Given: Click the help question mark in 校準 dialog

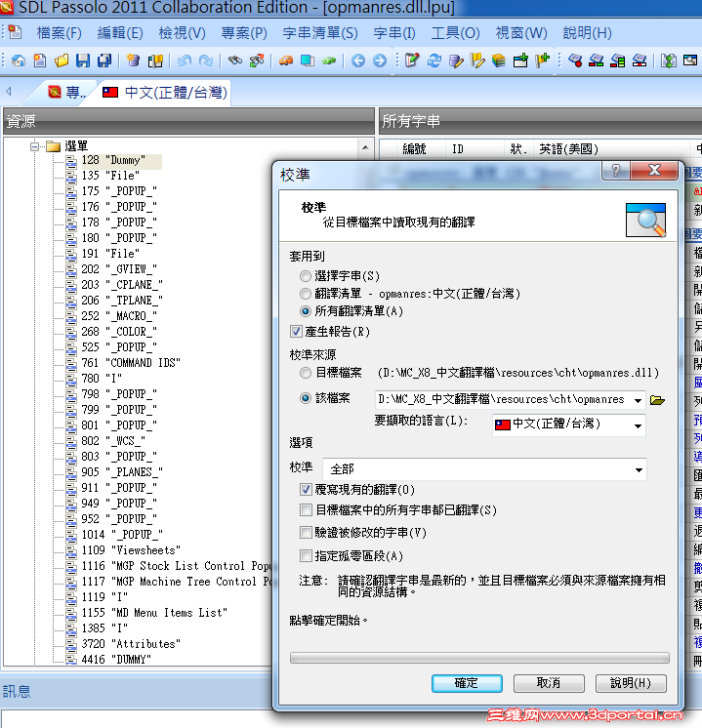Looking at the screenshot, I should [616, 171].
